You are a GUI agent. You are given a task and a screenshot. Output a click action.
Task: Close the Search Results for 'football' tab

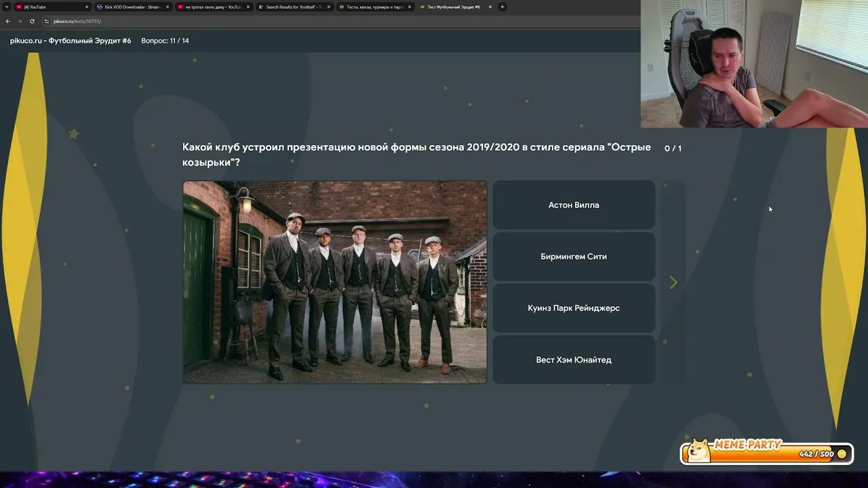(x=329, y=7)
